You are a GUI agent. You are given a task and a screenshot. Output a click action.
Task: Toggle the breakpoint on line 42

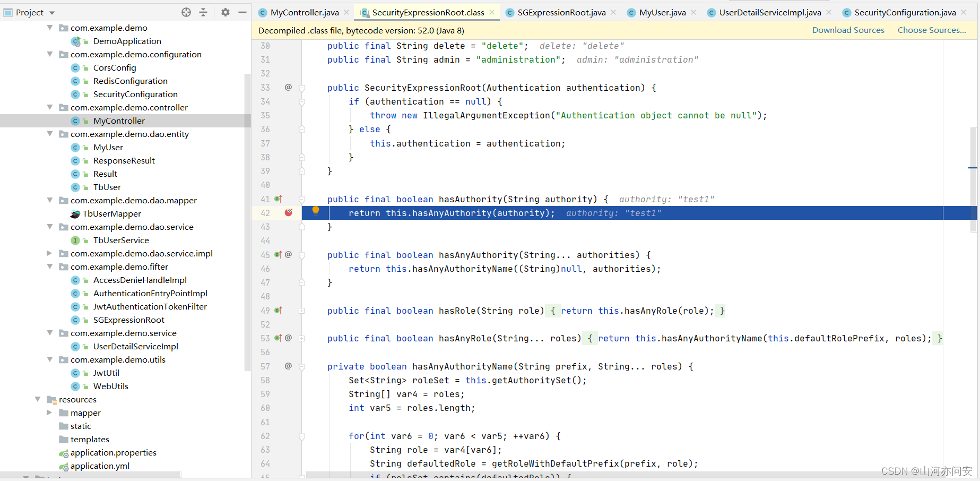click(289, 213)
